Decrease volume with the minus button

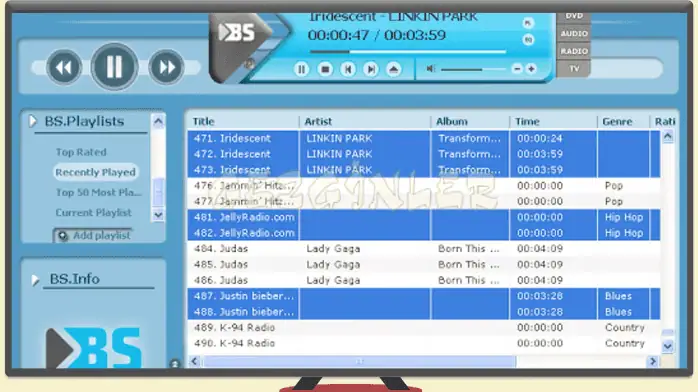[x=517, y=69]
